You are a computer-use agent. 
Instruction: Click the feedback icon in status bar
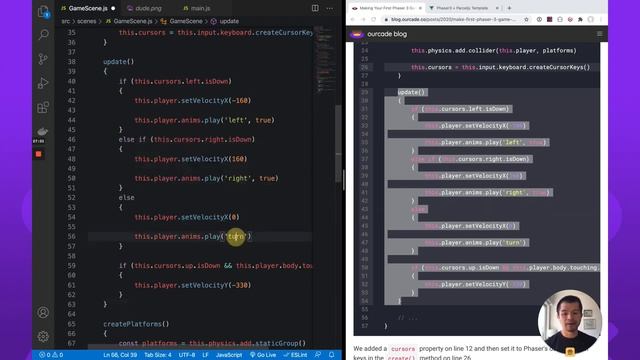(318, 355)
